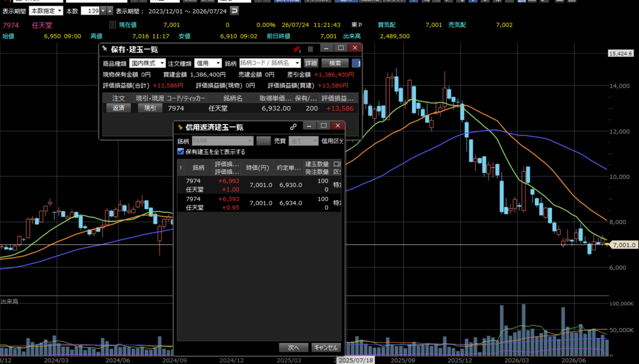Maximize the 信用返済建玉一覧 window

click(323, 126)
